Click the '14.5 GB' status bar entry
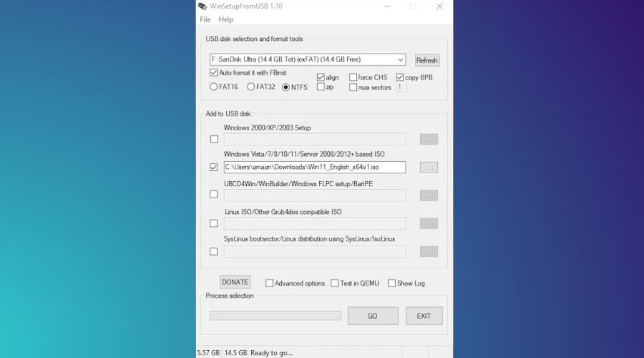 pos(235,353)
